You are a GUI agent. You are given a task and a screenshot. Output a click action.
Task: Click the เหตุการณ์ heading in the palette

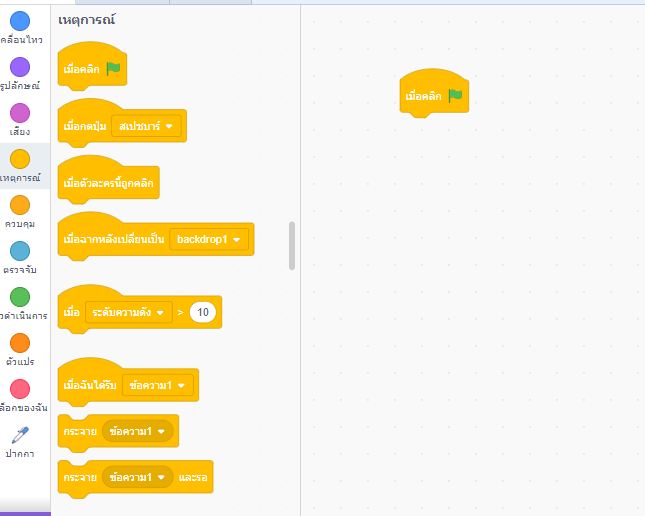coord(87,20)
